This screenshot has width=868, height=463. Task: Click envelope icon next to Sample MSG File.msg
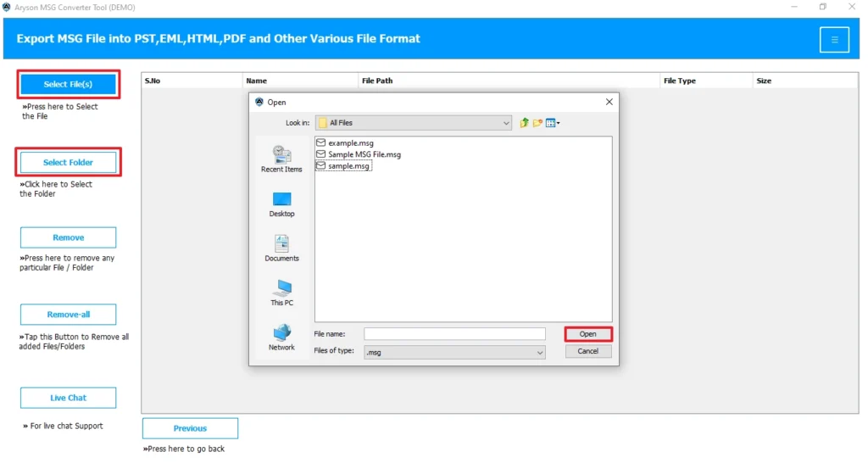pyautogui.click(x=320, y=154)
